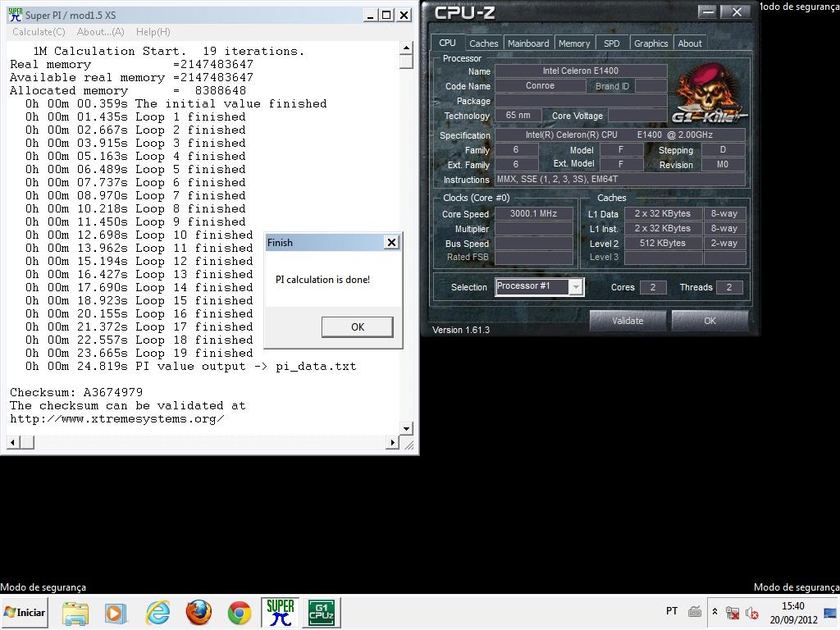
Task: Open Windows Explorer from the taskbar
Action: click(75, 613)
